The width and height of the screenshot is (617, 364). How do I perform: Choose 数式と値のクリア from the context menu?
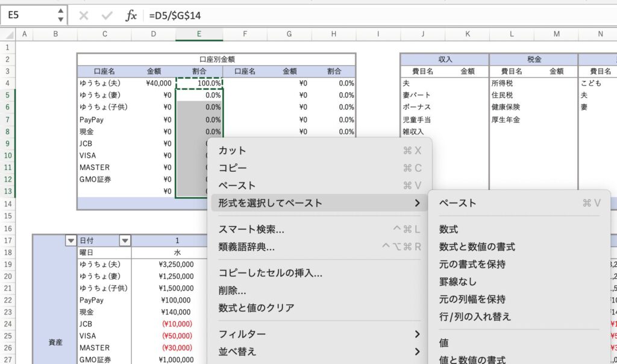click(256, 308)
